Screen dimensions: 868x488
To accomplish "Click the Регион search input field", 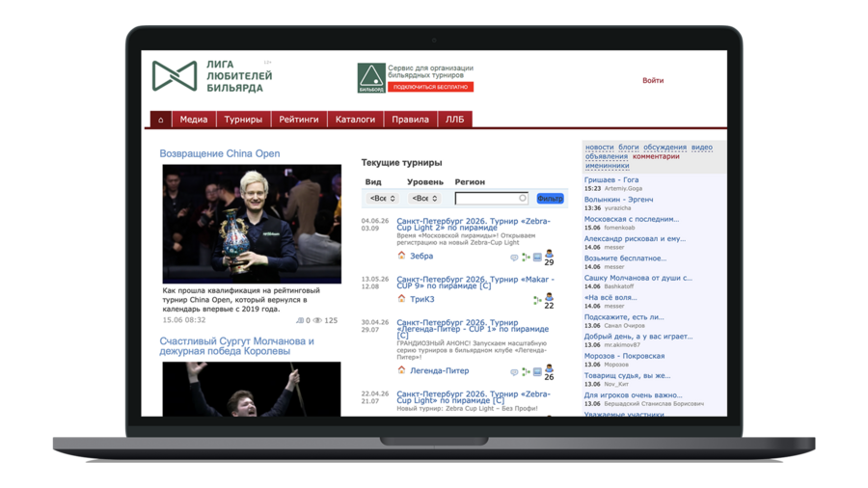I will (x=492, y=198).
